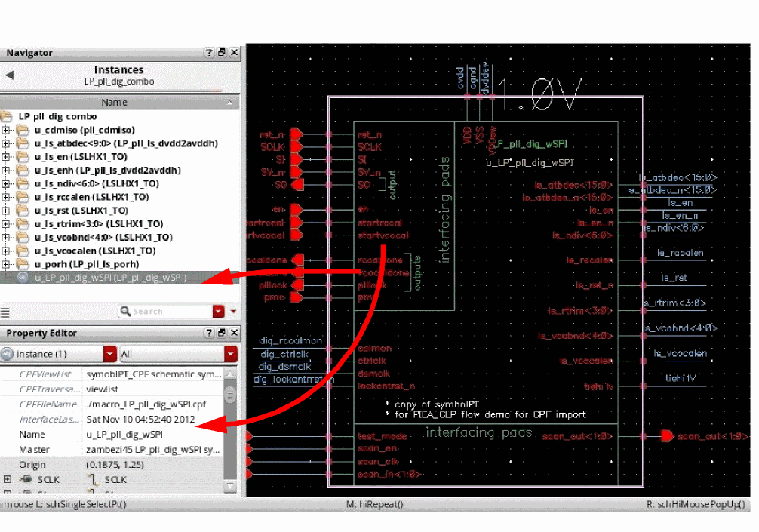Click the Master property value
The image size is (759, 532).
point(153,450)
